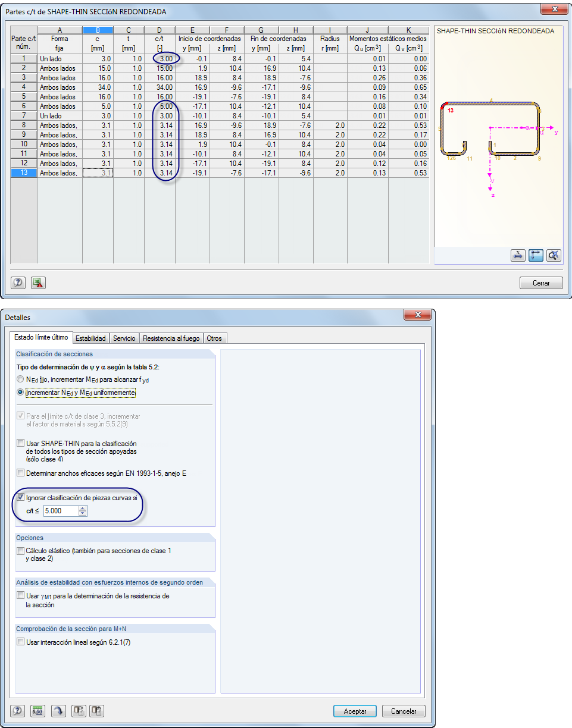This screenshot has width=572, height=728.
Task: Toggle dimension display icon under section preview
Action: (518, 255)
